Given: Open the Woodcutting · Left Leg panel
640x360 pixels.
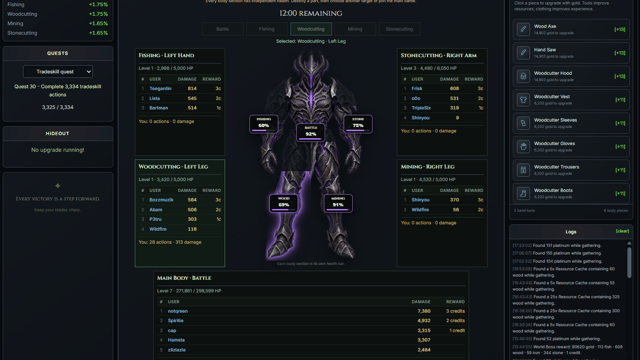Looking at the screenshot, I should (180, 213).
